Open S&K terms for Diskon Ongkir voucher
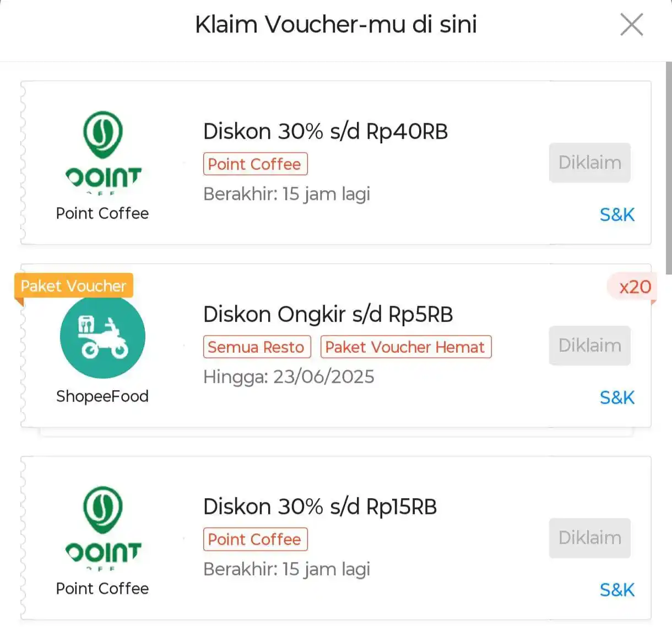The width and height of the screenshot is (672, 632). (x=617, y=397)
